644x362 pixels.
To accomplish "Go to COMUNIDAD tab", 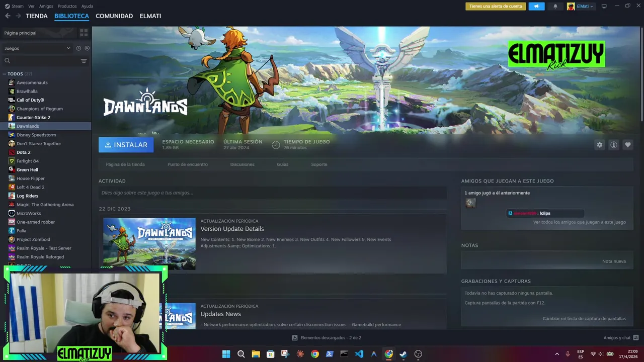I will 114,16.
